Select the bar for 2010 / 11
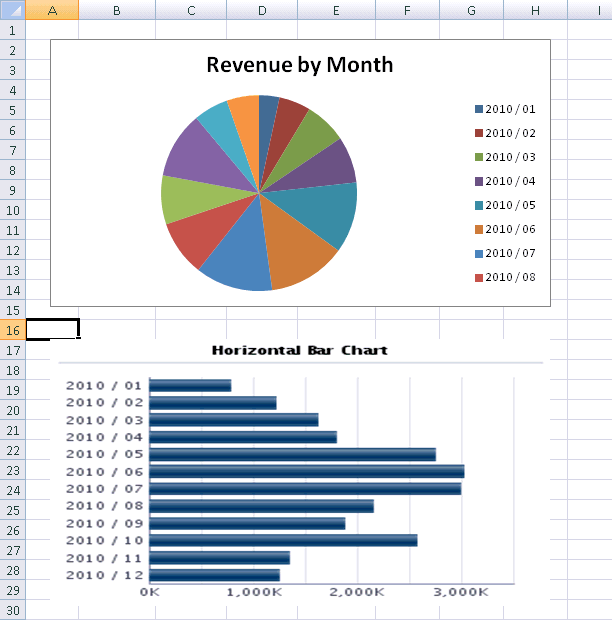 point(219,558)
